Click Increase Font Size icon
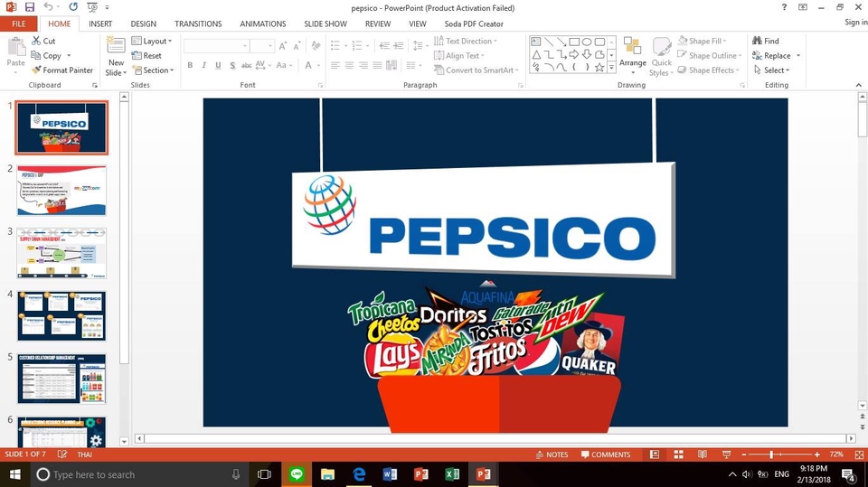Screen dimensions: 868x487 click(x=283, y=46)
